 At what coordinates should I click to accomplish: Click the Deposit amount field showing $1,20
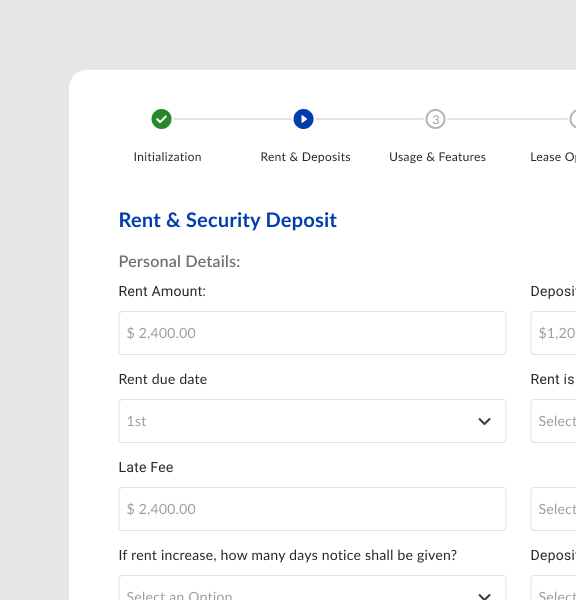(553, 333)
